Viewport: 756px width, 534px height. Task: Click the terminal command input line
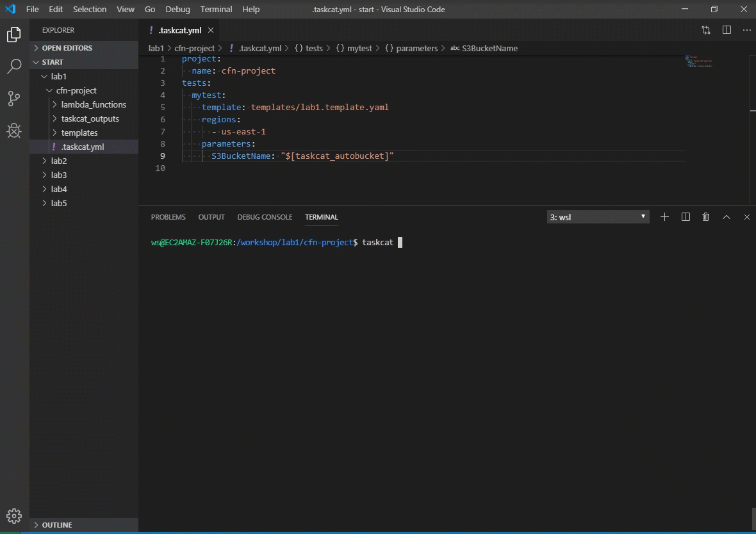point(277,243)
